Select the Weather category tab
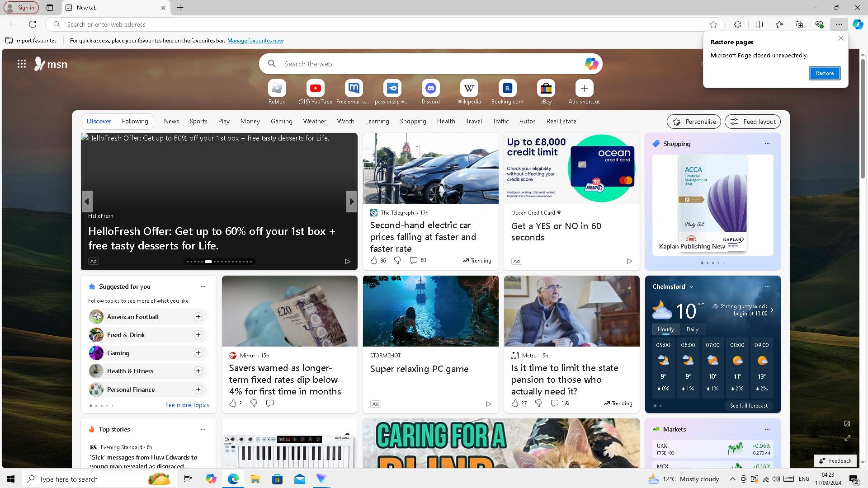Viewport: 868px width, 488px height. tap(315, 121)
